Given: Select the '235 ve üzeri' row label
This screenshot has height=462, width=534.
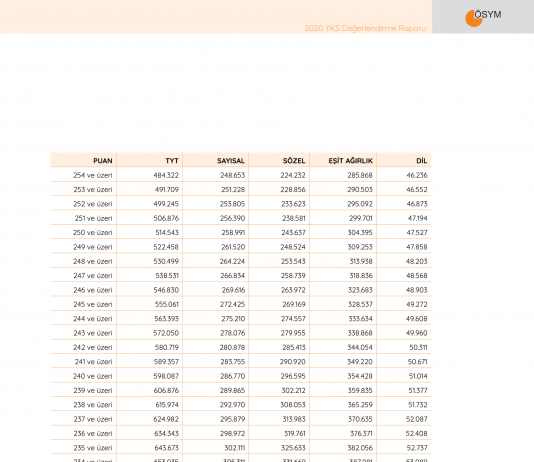Looking at the screenshot, I should click(x=93, y=447).
